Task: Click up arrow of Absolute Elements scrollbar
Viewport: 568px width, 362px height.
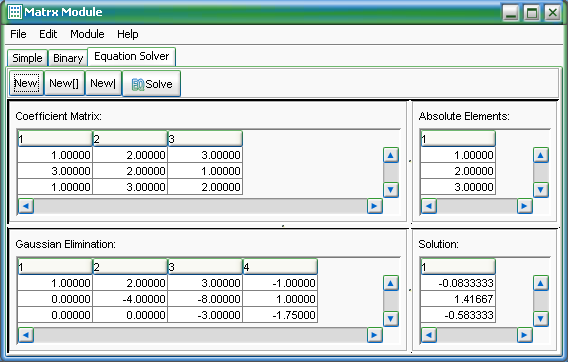Action: [540, 155]
